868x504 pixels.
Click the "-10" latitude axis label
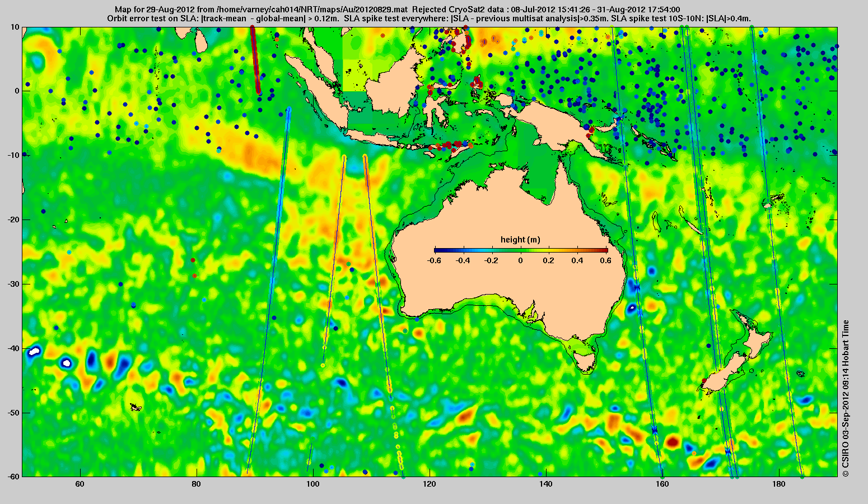pos(13,155)
